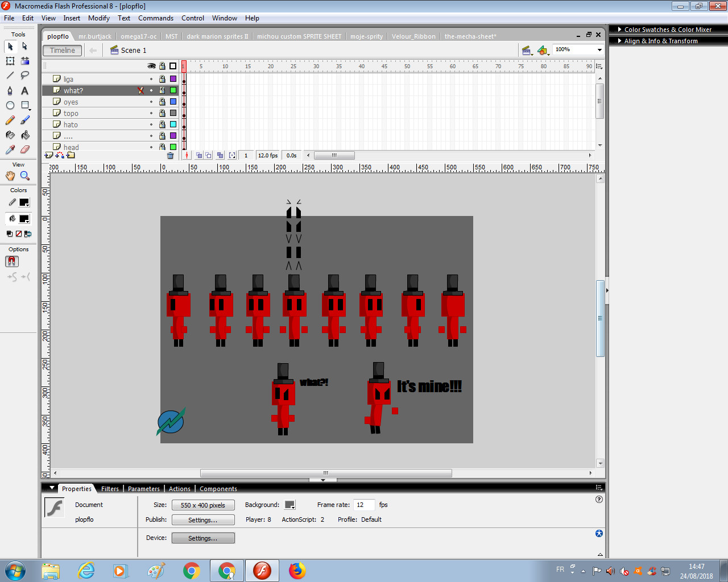Image resolution: width=728 pixels, height=582 pixels.
Task: Toggle outlines for all layers header
Action: (173, 66)
